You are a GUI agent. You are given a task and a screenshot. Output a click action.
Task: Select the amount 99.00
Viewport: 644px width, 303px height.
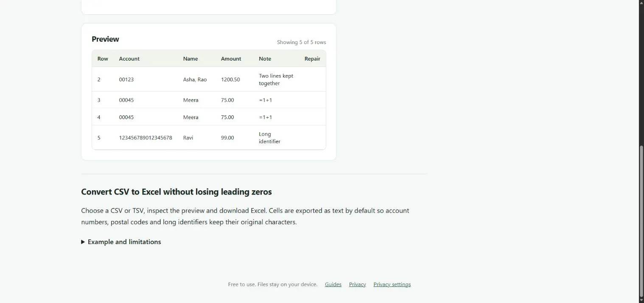227,138
